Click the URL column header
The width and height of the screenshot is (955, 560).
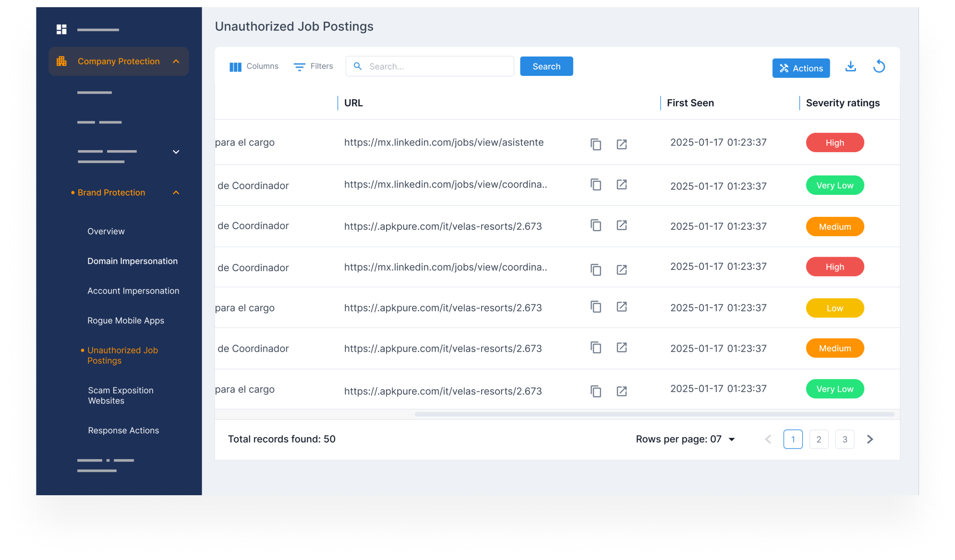click(353, 103)
